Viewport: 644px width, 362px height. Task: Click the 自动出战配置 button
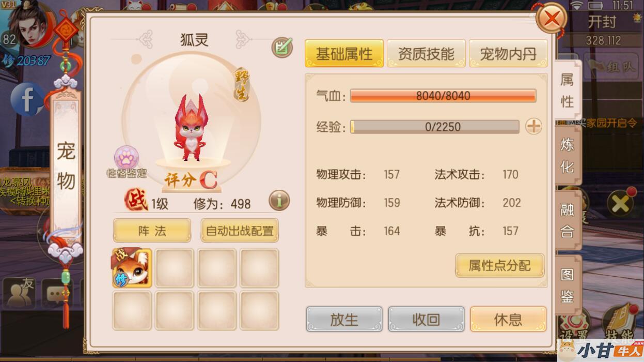tap(240, 231)
